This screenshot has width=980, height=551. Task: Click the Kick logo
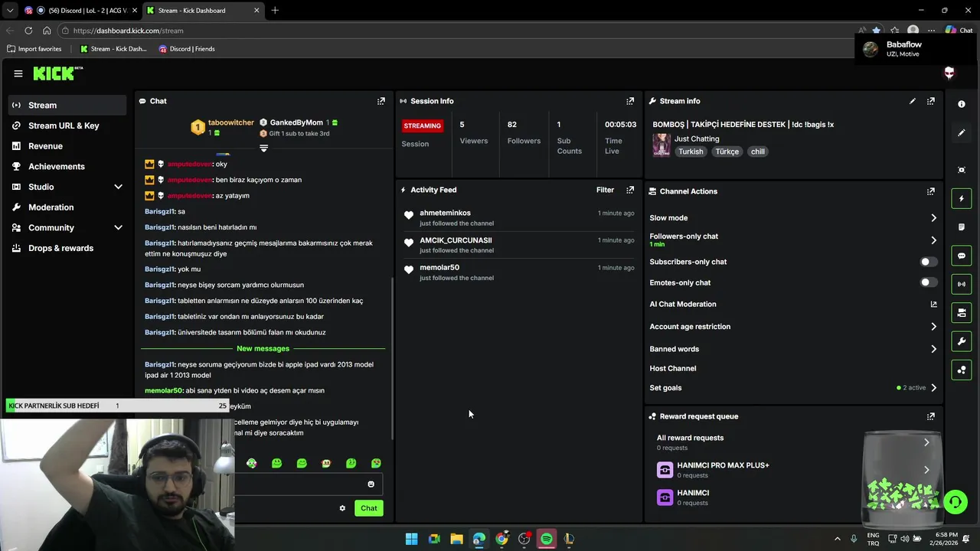coord(57,73)
